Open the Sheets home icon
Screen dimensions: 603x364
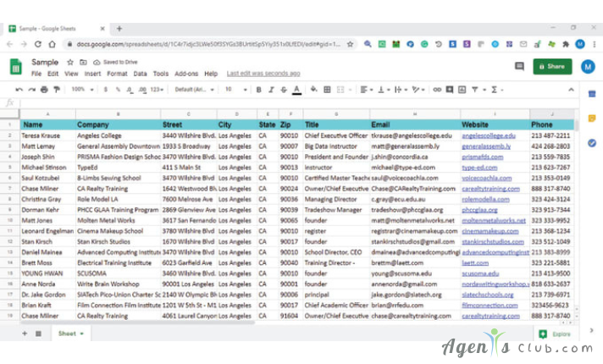(x=16, y=67)
